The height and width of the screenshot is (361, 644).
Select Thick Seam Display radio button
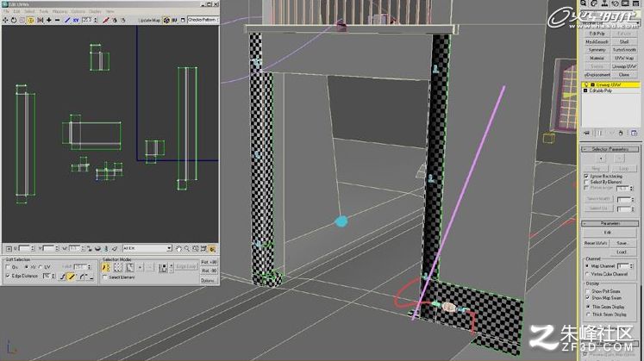(588, 314)
